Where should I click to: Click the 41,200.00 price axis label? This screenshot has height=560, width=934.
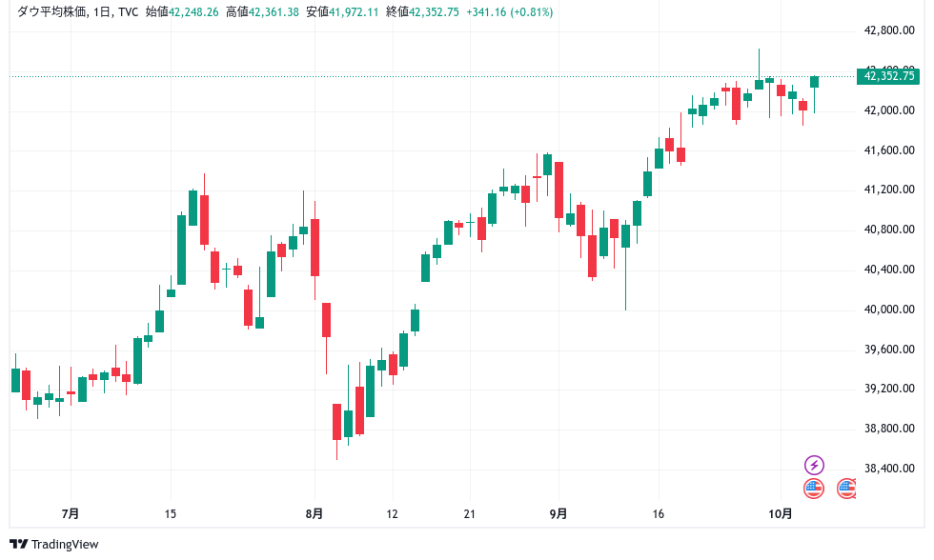click(x=889, y=190)
